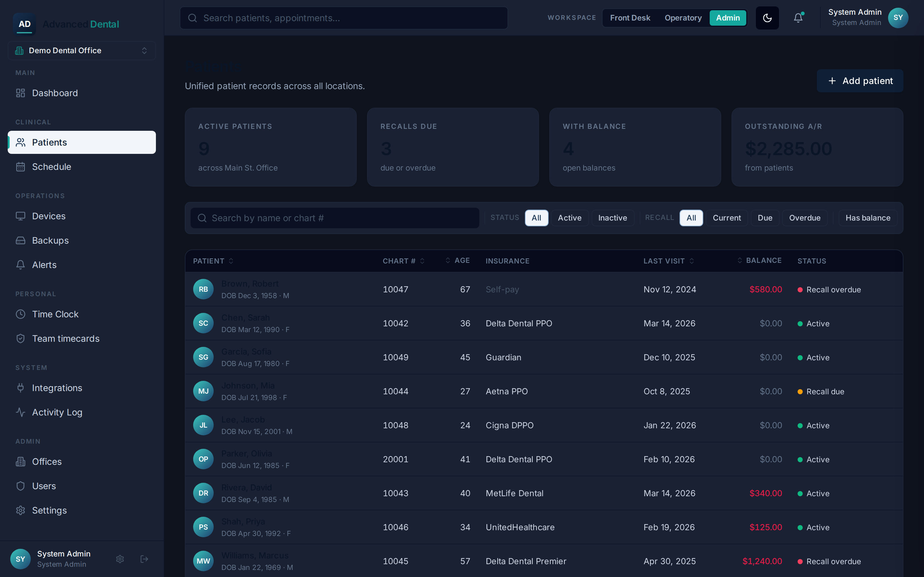Select the Active status filter
This screenshot has width=924, height=577.
(570, 218)
